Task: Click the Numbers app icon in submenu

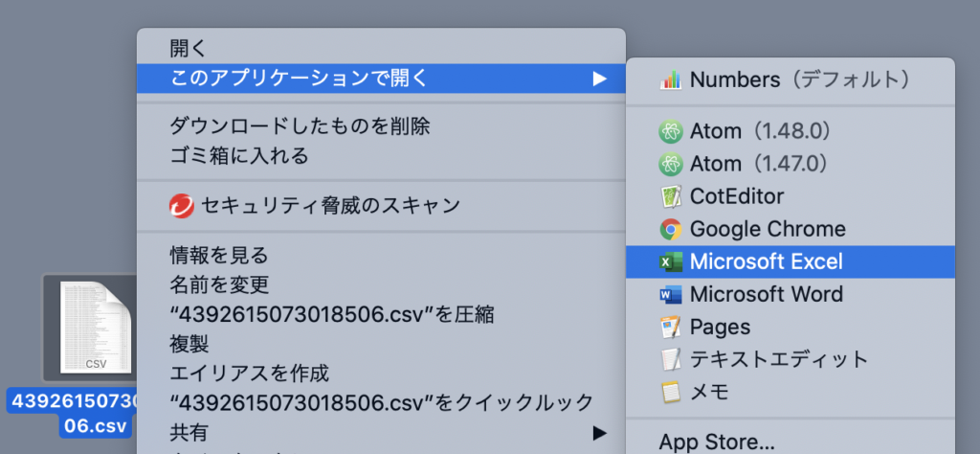Action: 671,80
